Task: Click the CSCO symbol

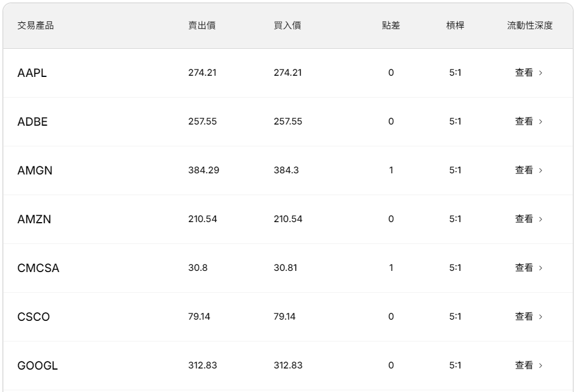Action: coord(33,317)
